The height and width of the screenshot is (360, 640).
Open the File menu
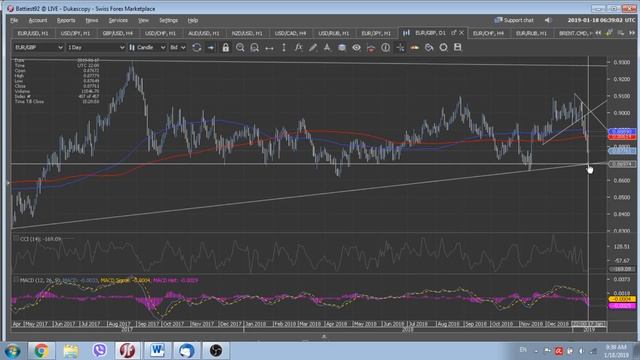click(14, 20)
